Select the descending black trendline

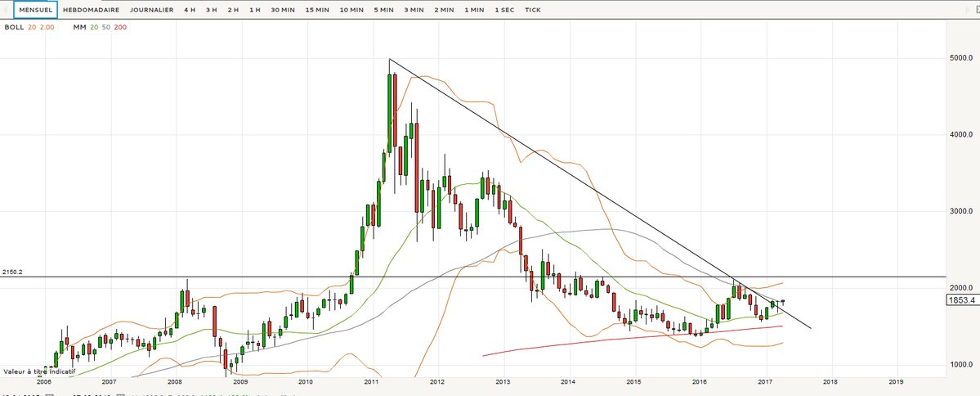coord(600,193)
